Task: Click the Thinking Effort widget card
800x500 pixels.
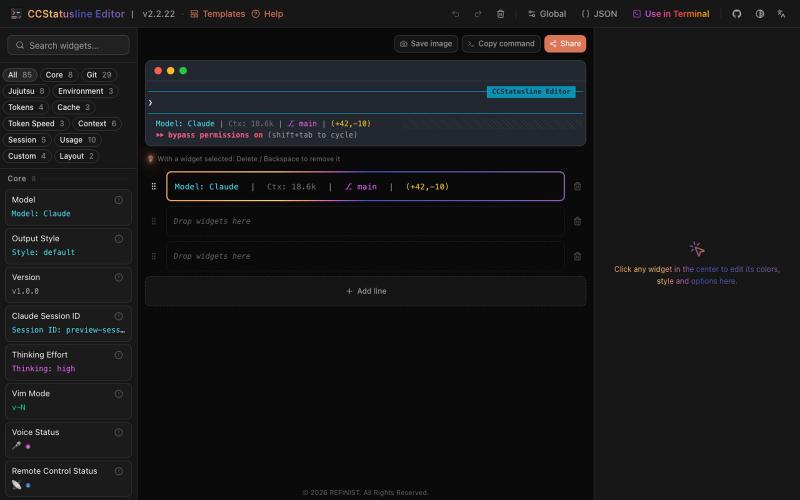Action: coord(68,362)
